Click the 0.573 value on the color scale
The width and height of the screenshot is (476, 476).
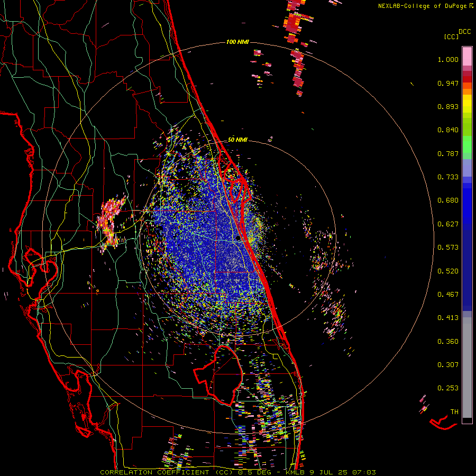[448, 248]
